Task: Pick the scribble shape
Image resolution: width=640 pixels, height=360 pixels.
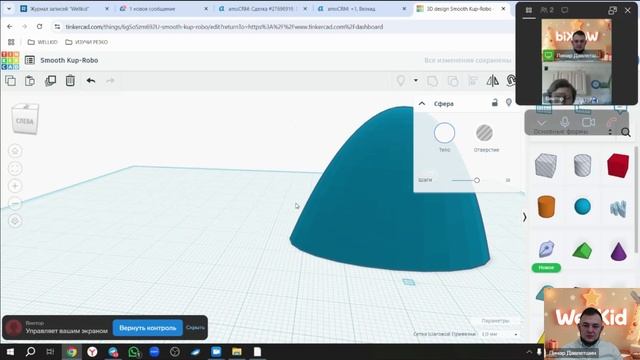Action: [618, 208]
